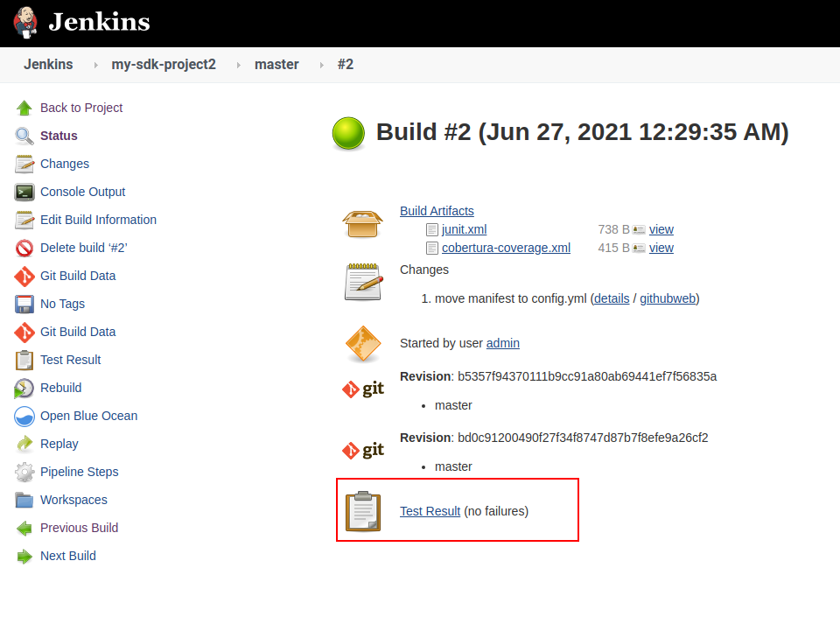840x617 pixels.
Task: Click the clipboard Test Result sidebar icon
Action: [x=24, y=360]
